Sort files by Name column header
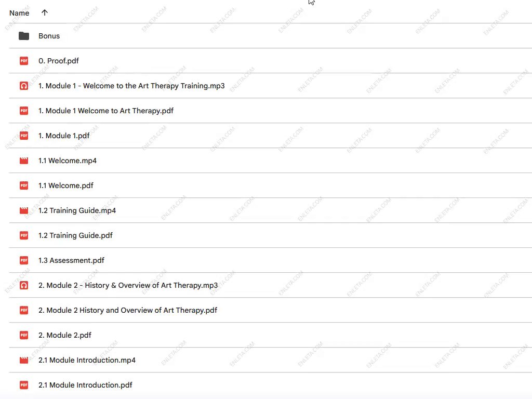 coord(19,13)
